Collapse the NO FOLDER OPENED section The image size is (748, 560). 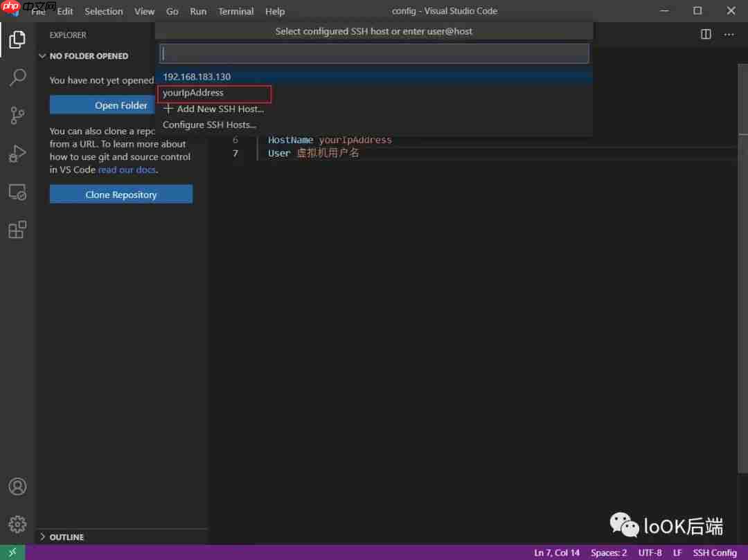[x=43, y=55]
